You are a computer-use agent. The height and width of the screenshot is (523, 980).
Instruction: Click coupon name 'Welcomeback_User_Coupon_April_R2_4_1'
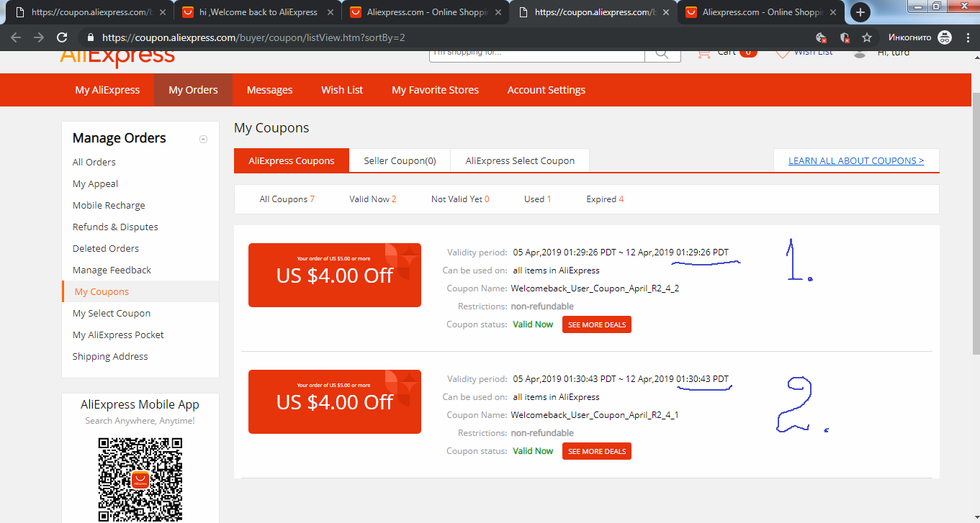(x=595, y=415)
